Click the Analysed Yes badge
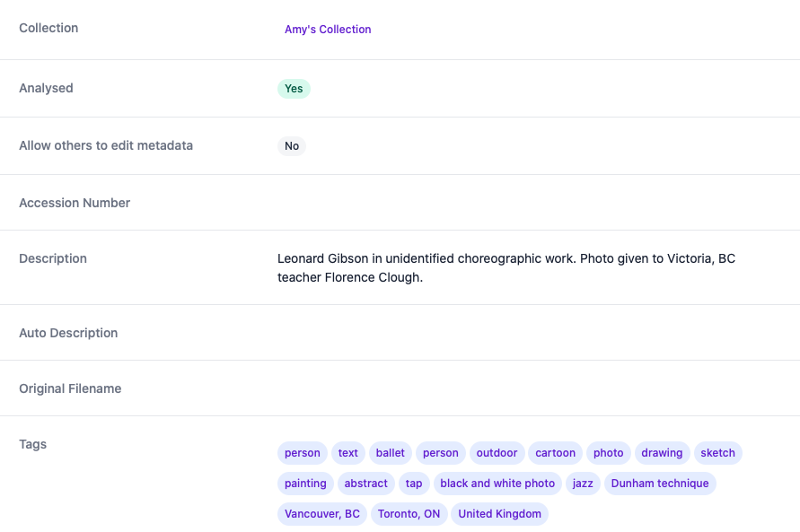 click(294, 89)
